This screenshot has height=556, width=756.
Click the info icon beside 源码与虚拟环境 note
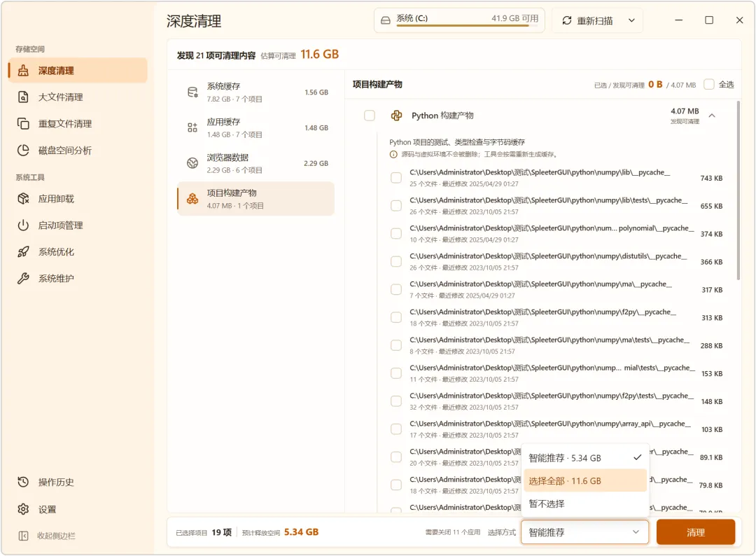(x=393, y=154)
